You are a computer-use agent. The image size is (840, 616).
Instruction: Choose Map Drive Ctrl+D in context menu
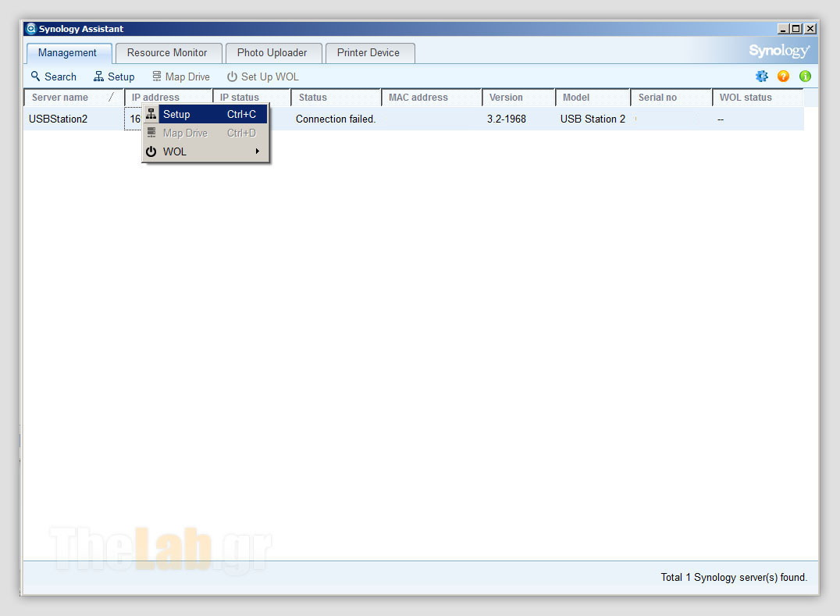click(206, 133)
